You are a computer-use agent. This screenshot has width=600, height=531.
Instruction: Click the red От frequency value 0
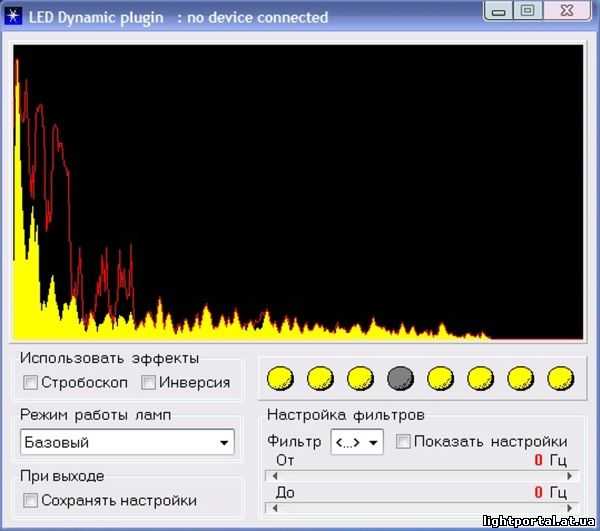pyautogui.click(x=538, y=460)
